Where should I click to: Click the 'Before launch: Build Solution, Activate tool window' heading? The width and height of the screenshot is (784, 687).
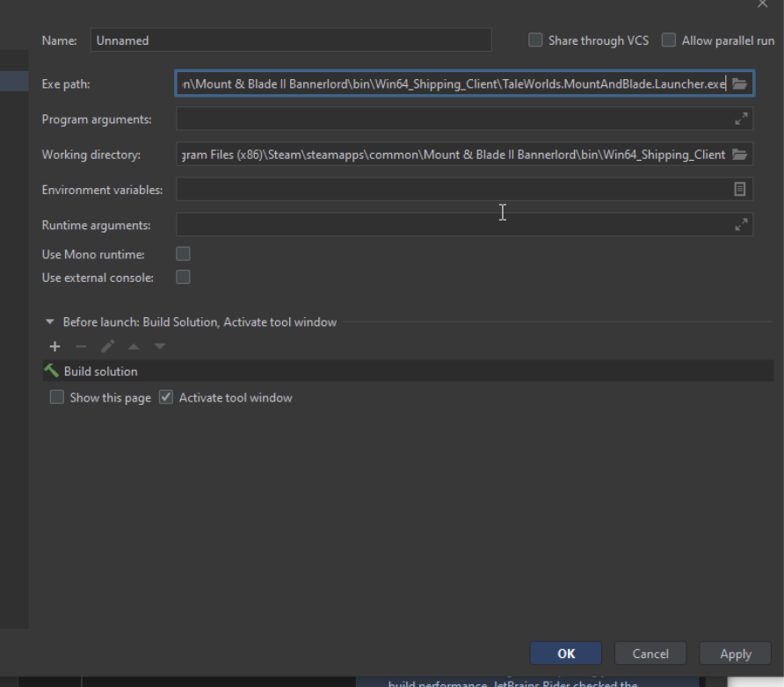click(x=200, y=322)
